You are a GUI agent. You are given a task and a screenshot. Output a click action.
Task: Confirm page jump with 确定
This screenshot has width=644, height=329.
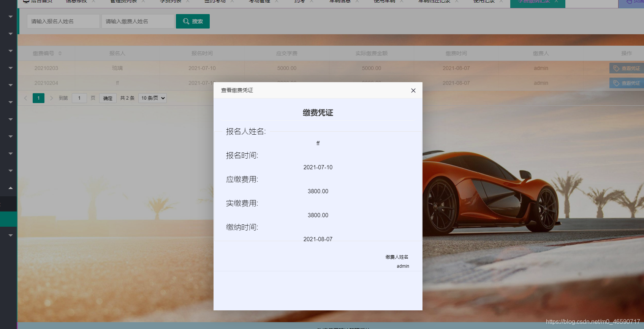tap(108, 98)
